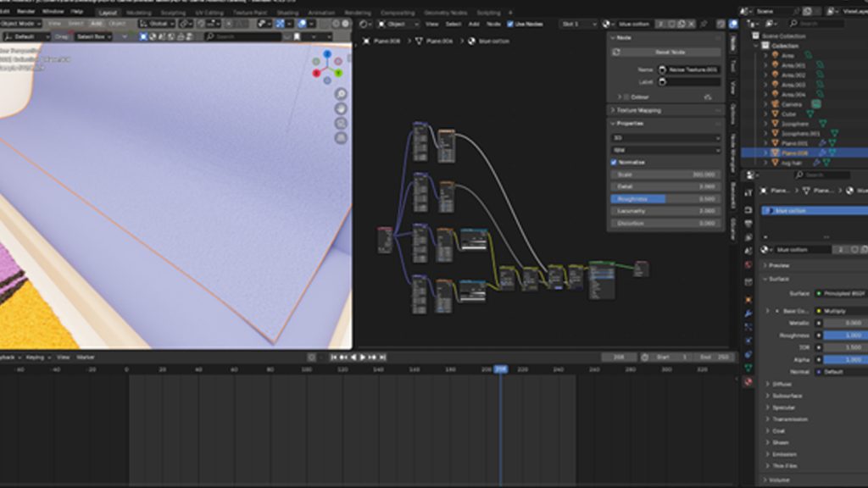
Task: Open the Slot 1 material slot dropdown
Action: click(579, 24)
